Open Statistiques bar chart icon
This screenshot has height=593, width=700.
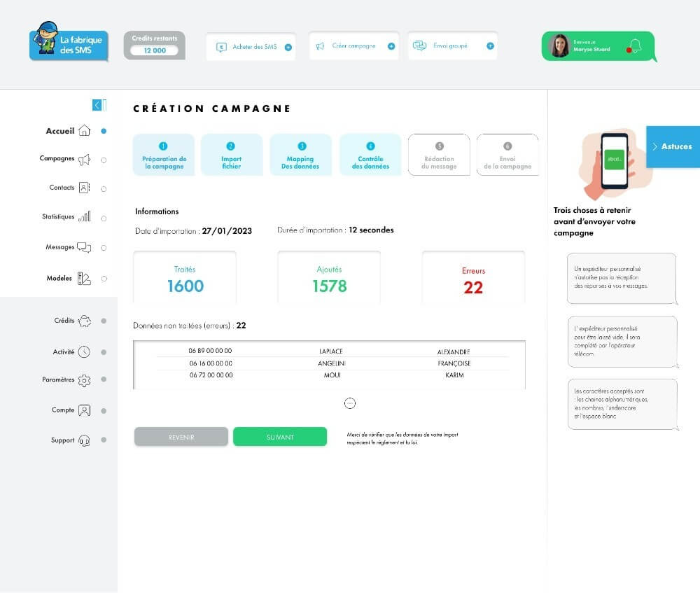(x=84, y=217)
